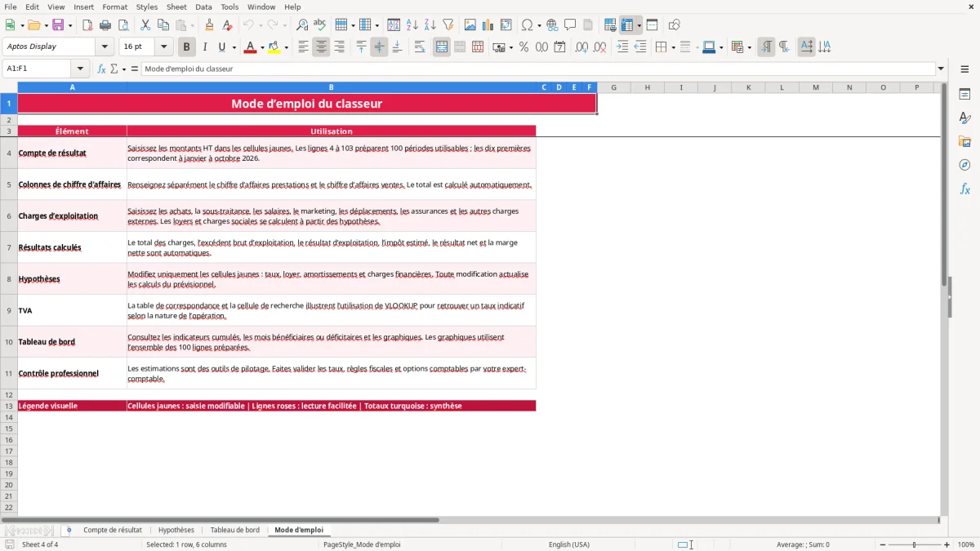Click the Save document icon
The image size is (980, 551).
(x=58, y=25)
